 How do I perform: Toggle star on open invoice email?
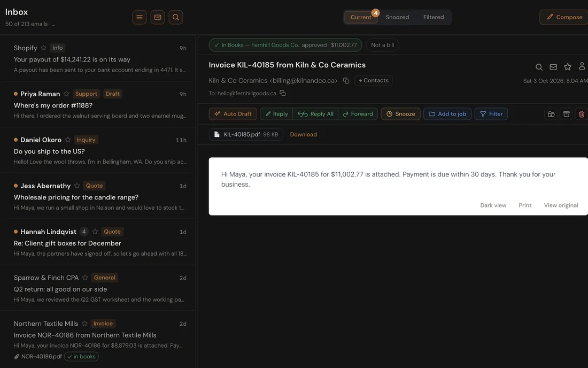pyautogui.click(x=567, y=67)
